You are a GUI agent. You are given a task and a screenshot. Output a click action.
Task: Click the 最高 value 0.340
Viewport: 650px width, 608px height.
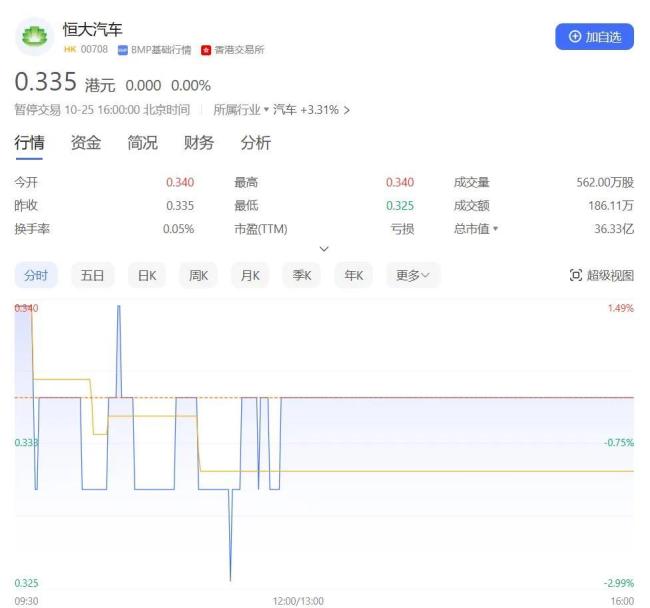400,182
